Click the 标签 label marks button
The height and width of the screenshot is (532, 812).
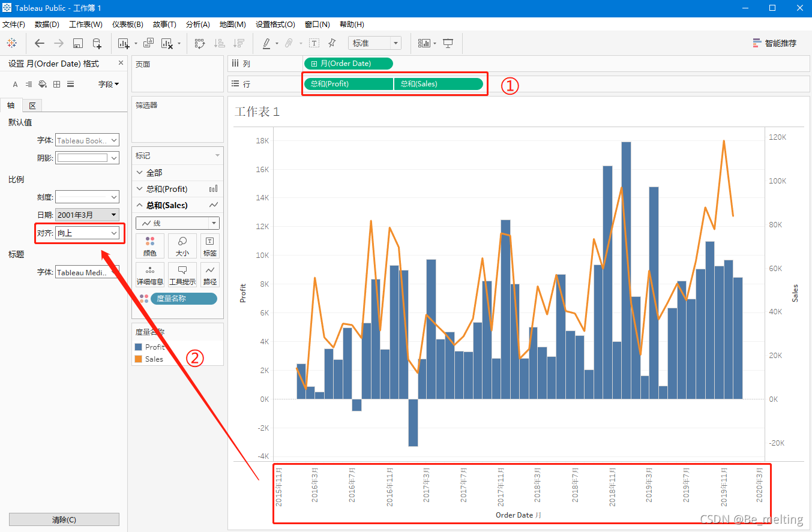click(x=210, y=246)
